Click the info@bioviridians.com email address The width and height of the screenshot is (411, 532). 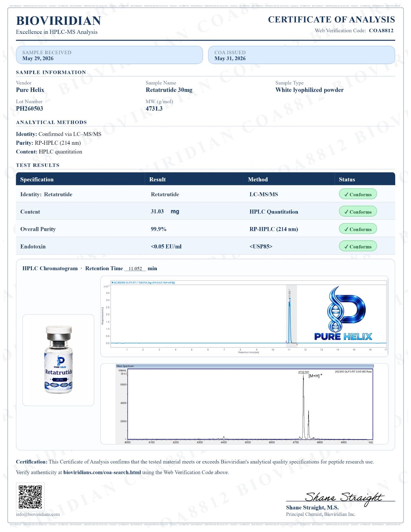coord(38,514)
